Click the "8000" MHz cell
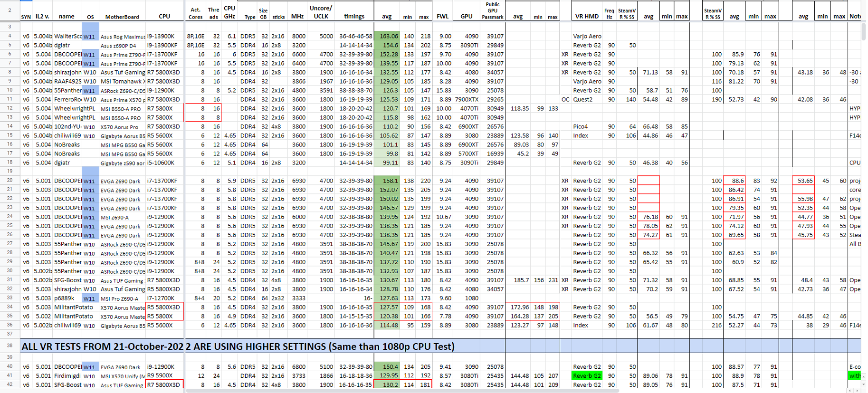 (298, 36)
